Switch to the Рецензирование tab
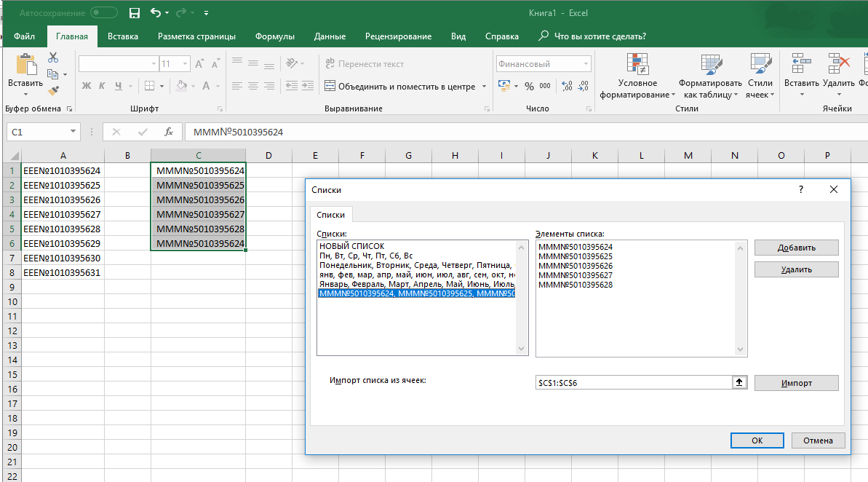The image size is (868, 482). tap(398, 36)
